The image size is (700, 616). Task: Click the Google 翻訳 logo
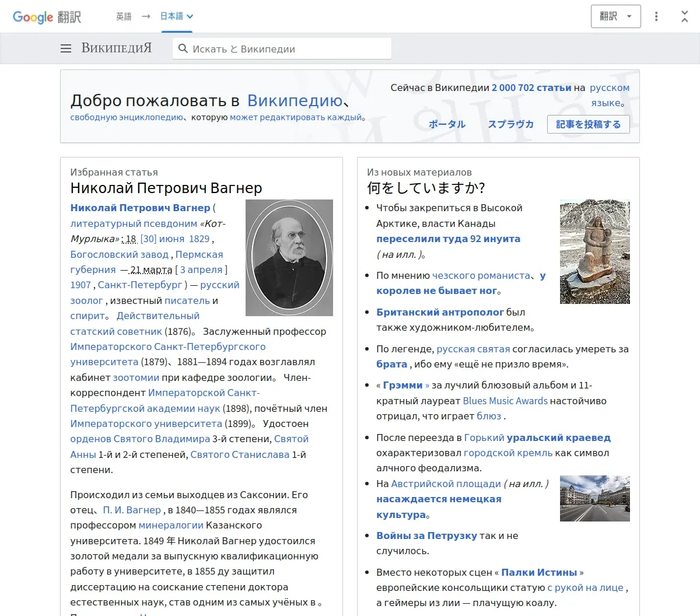click(47, 17)
